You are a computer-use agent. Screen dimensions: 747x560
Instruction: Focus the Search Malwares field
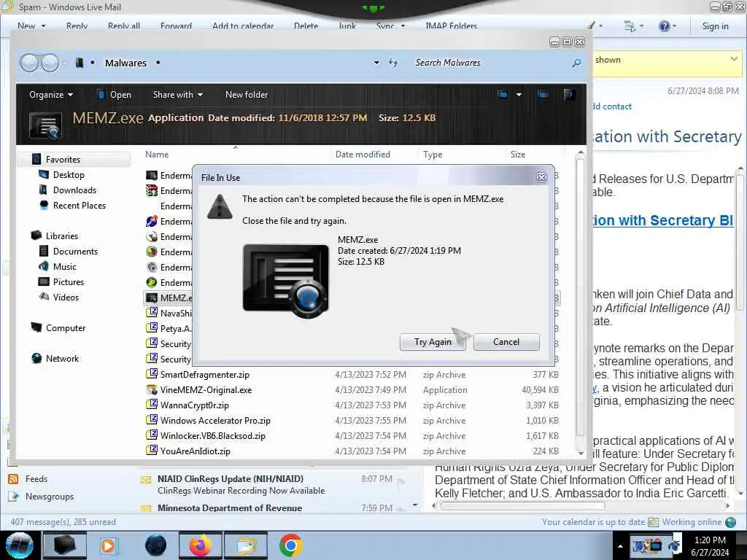tap(491, 63)
